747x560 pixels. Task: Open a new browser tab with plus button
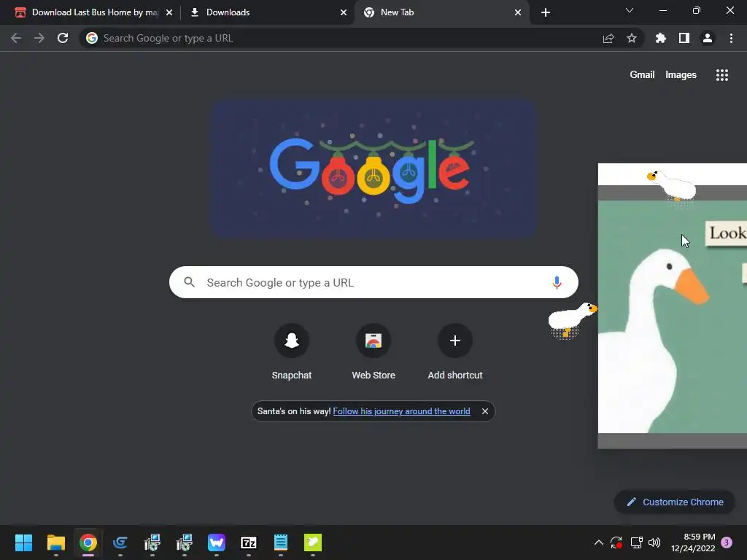[546, 12]
